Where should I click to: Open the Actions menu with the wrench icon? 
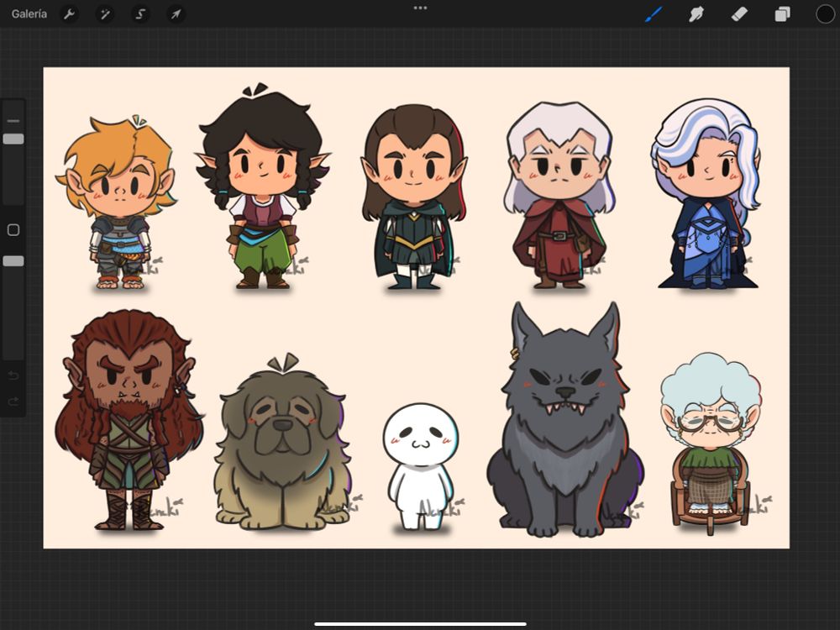[x=69, y=13]
